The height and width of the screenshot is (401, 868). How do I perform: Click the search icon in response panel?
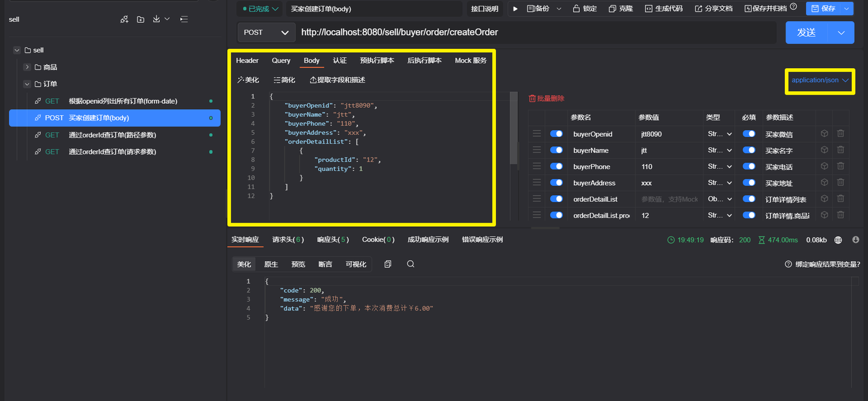[x=410, y=264]
